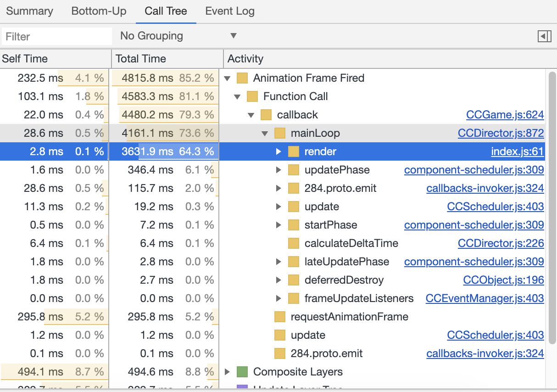Open the CCGame.js:624 source link
557x392 pixels.
(x=505, y=115)
